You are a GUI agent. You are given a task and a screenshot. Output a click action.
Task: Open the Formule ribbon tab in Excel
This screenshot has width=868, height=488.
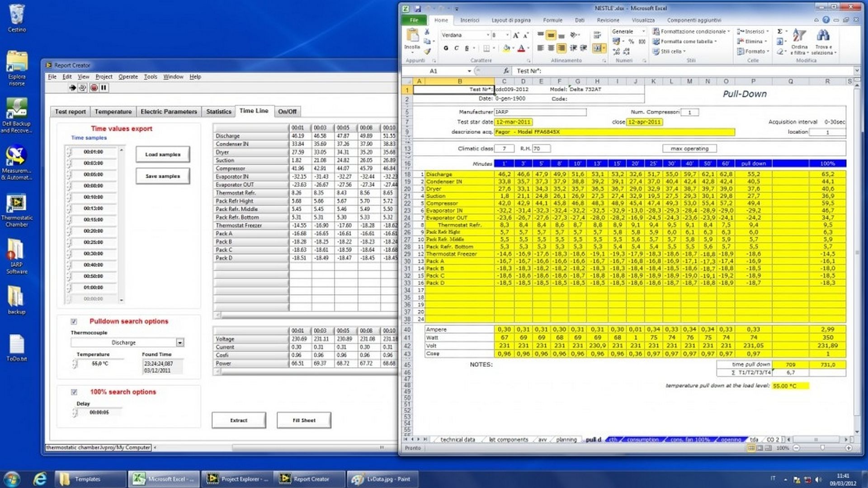(552, 20)
